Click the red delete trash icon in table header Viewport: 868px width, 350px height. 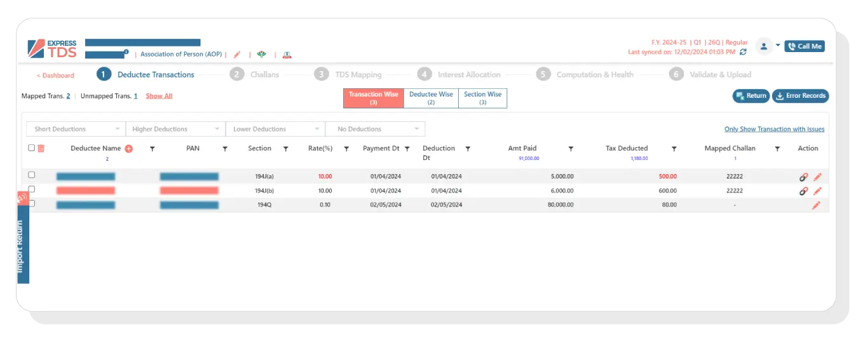[41, 149]
